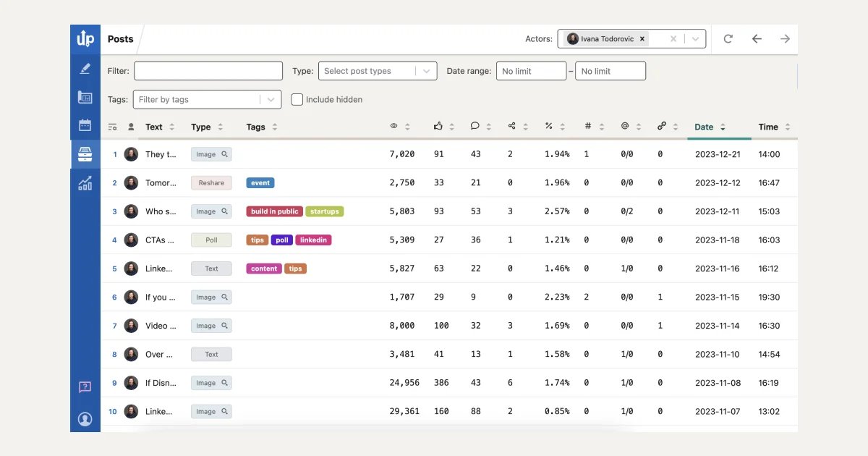
Task: Click the 'up' logo at the top left
Action: pyautogui.click(x=85, y=39)
